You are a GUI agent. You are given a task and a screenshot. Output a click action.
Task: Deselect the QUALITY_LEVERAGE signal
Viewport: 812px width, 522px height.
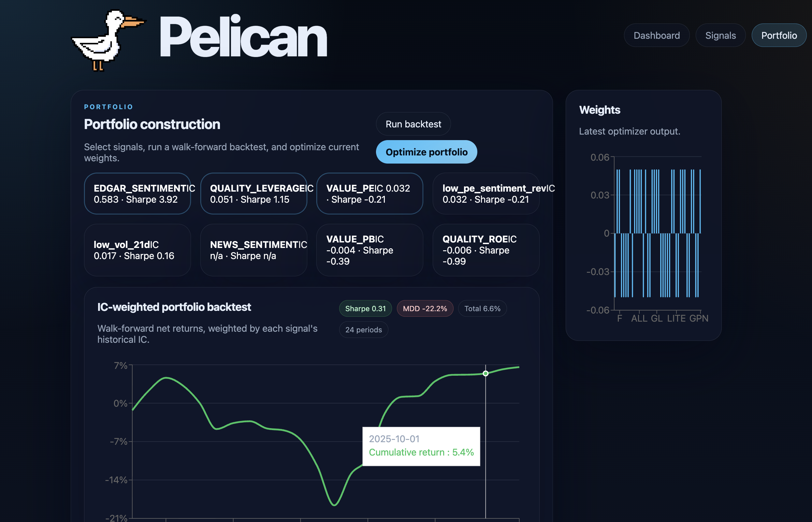[254, 194]
